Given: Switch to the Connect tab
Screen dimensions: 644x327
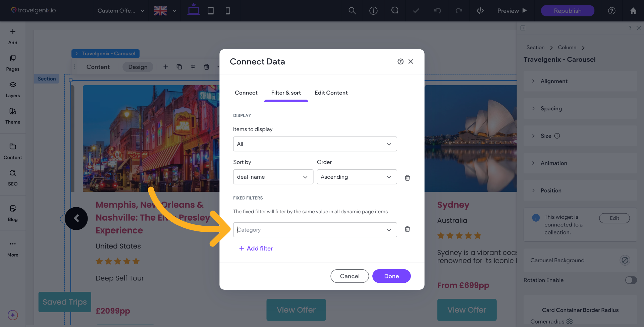Looking at the screenshot, I should click(246, 93).
